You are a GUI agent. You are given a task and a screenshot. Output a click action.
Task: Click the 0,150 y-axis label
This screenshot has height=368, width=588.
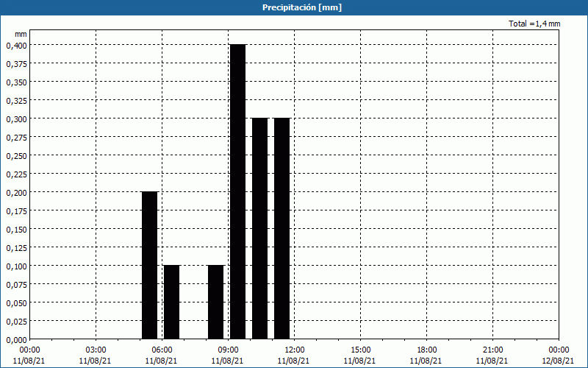coord(16,230)
